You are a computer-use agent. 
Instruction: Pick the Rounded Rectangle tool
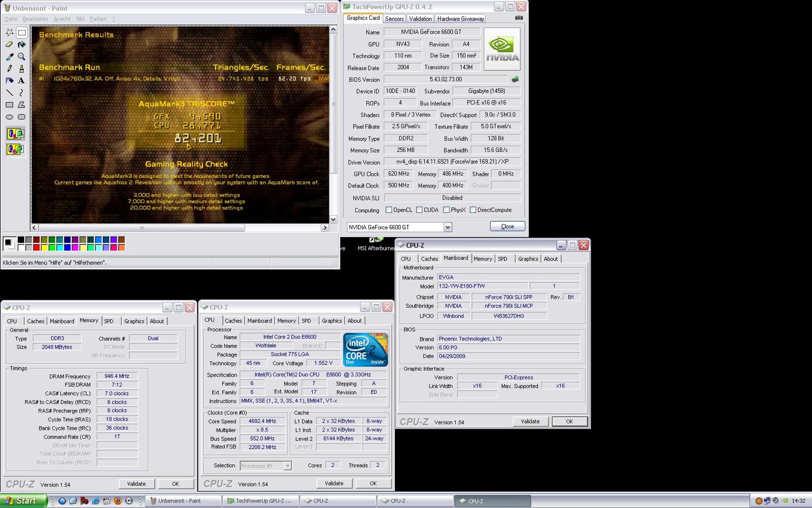click(22, 117)
